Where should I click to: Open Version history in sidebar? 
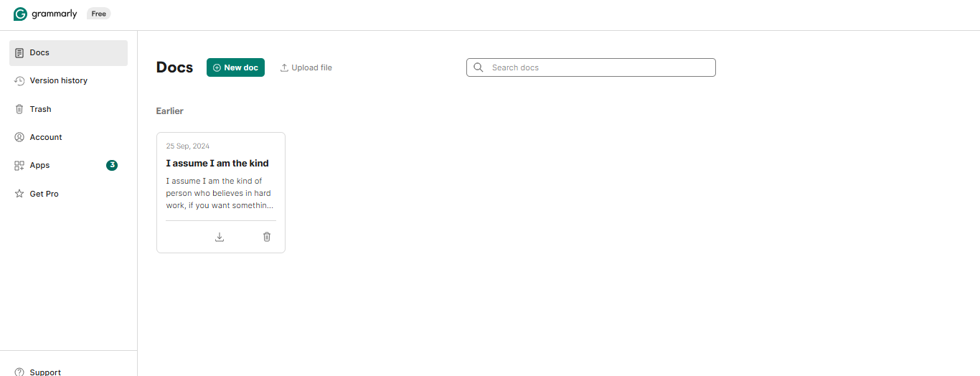point(68,81)
